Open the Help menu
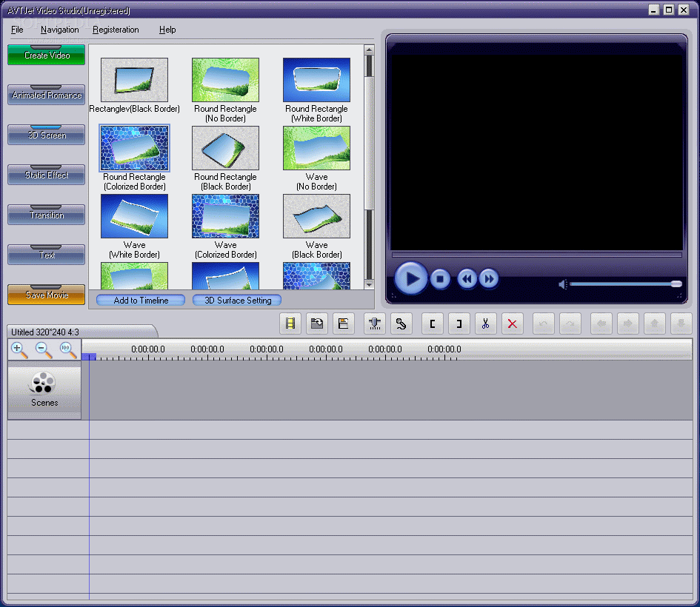This screenshot has width=700, height=607. 167,30
